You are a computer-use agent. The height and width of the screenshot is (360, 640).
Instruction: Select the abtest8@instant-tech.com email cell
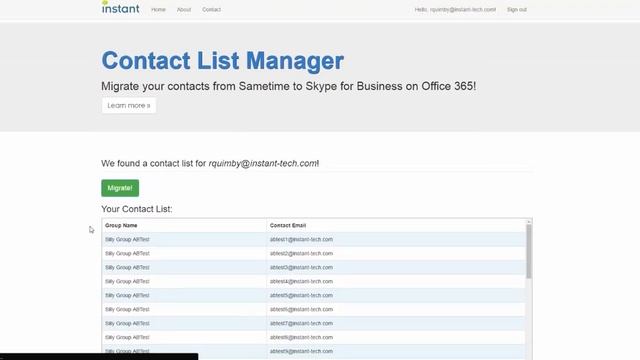point(396,337)
